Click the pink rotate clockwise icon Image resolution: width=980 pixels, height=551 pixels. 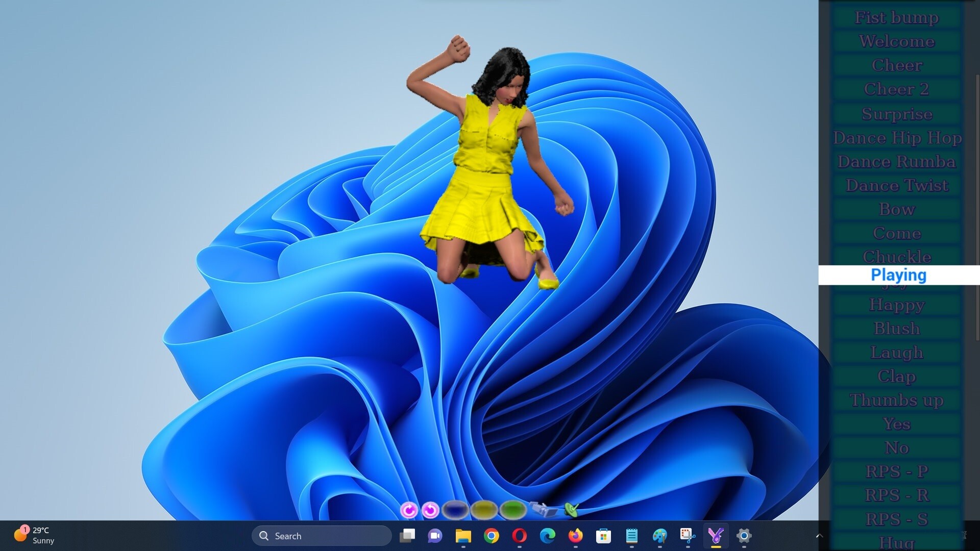point(409,510)
